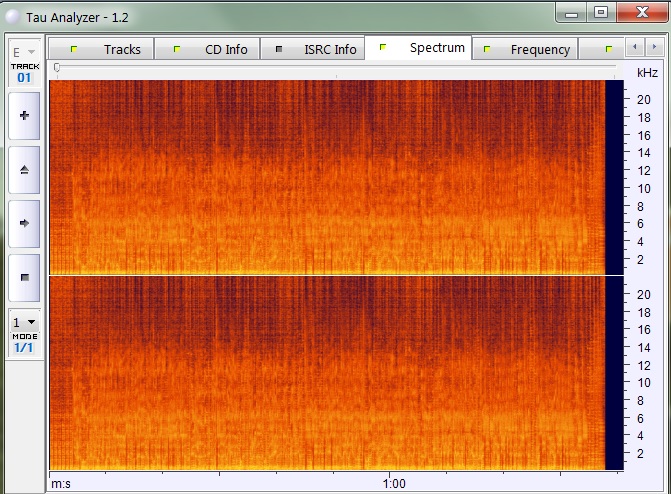Click the active Spectrum tab
Image resolution: width=671 pixels, height=494 pixels.
point(425,48)
